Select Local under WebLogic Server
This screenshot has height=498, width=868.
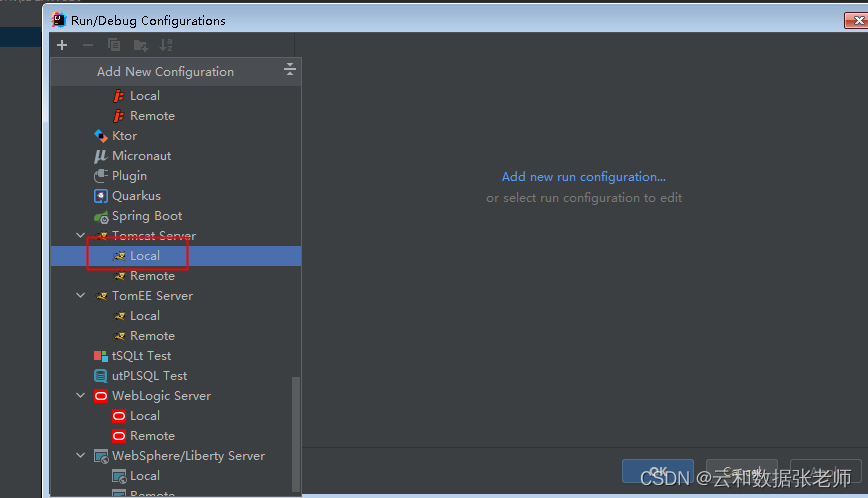click(x=176, y=416)
